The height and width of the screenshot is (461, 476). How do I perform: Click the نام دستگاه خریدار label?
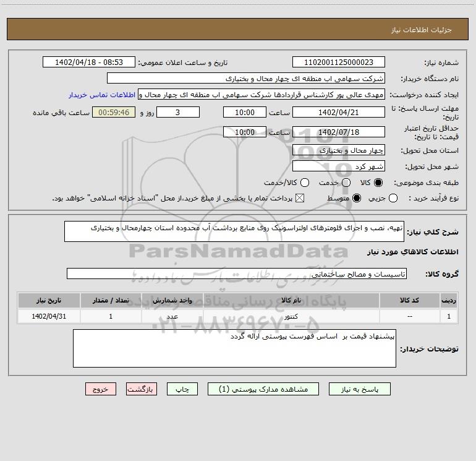point(430,79)
